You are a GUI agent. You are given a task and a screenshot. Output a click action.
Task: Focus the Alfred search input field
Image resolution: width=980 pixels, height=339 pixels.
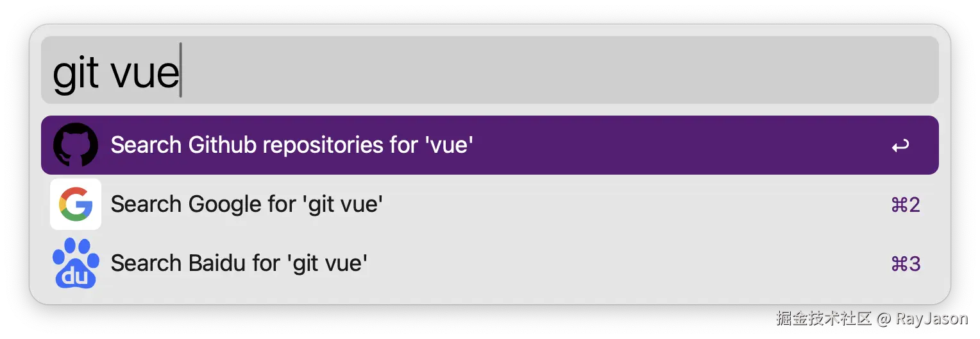point(513,71)
